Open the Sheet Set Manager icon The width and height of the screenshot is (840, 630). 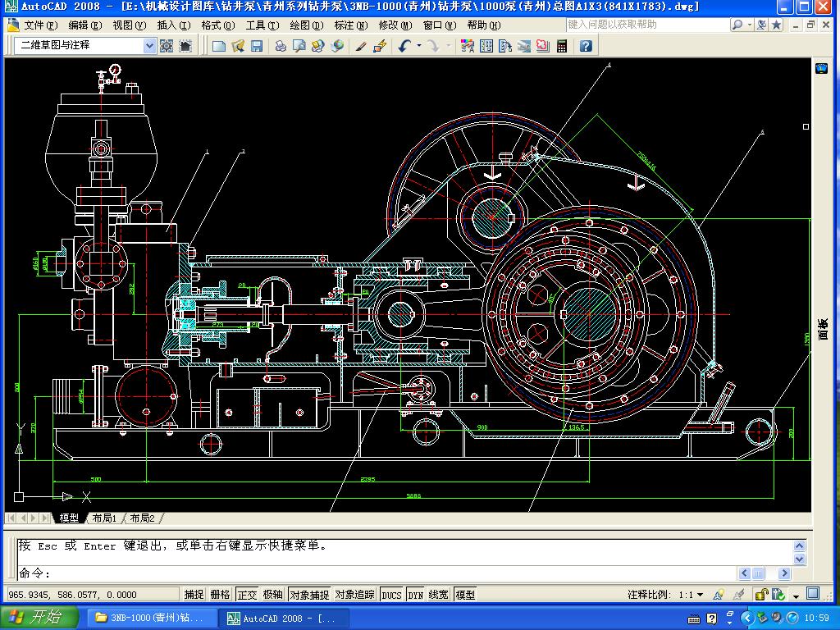click(524, 46)
